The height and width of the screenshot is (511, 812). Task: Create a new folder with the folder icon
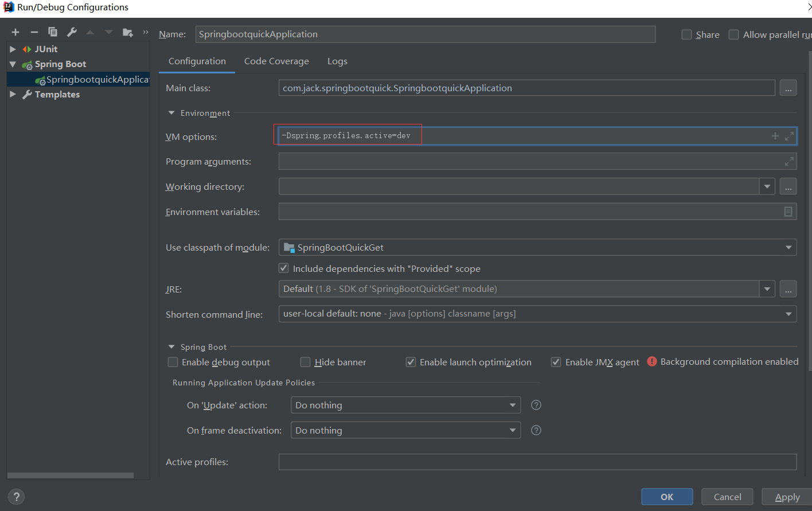(x=128, y=32)
